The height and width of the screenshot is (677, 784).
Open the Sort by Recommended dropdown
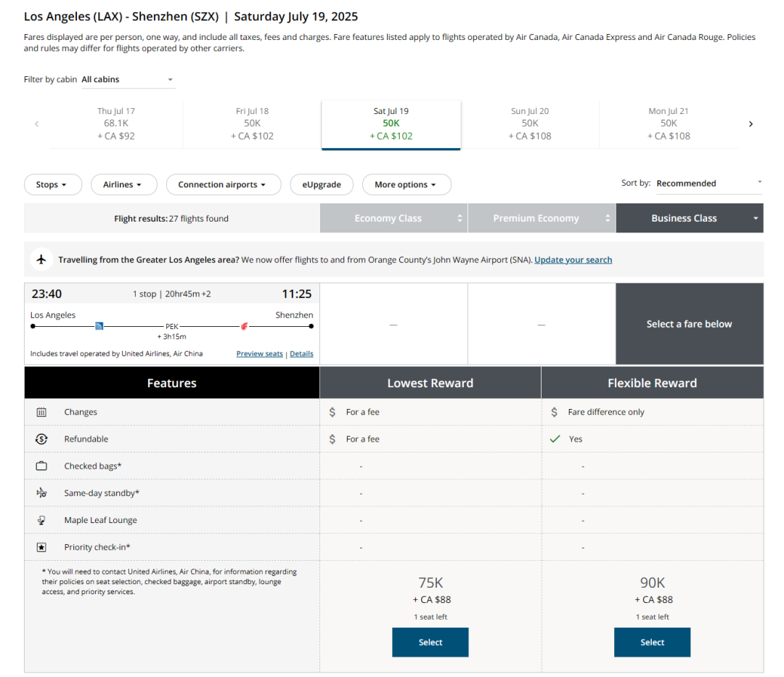pos(709,183)
